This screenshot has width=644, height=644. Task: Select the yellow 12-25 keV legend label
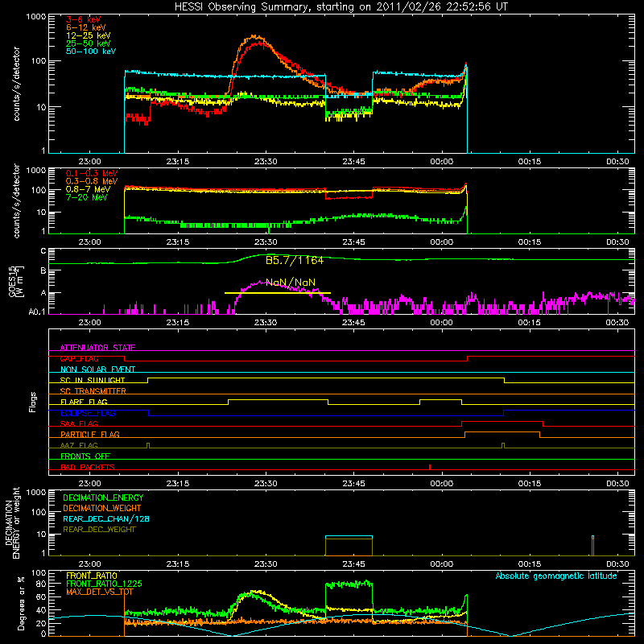coord(89,35)
